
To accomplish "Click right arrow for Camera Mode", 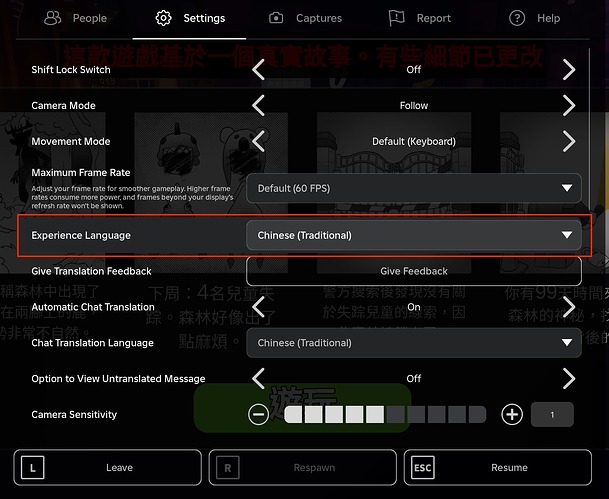I will click(x=569, y=105).
